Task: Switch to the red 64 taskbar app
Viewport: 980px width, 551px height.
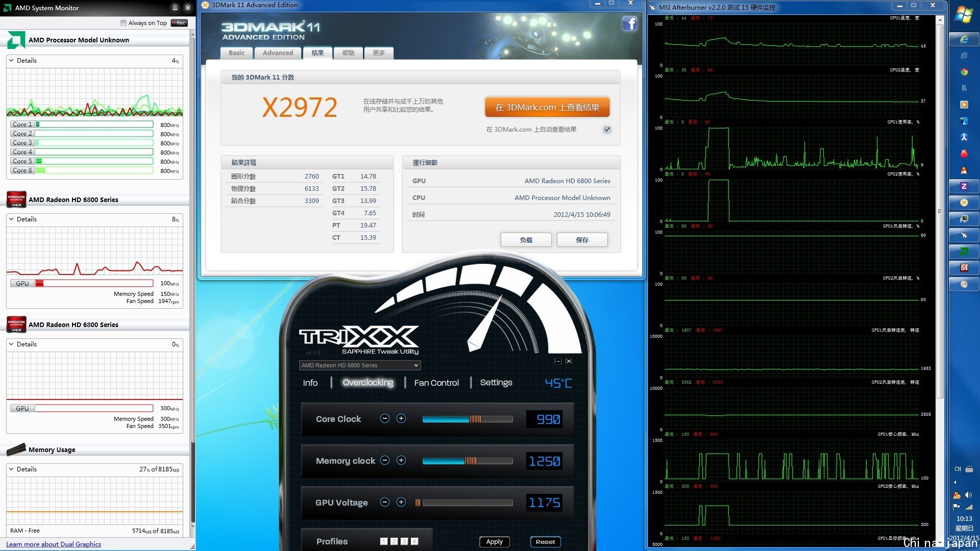Action: click(964, 268)
